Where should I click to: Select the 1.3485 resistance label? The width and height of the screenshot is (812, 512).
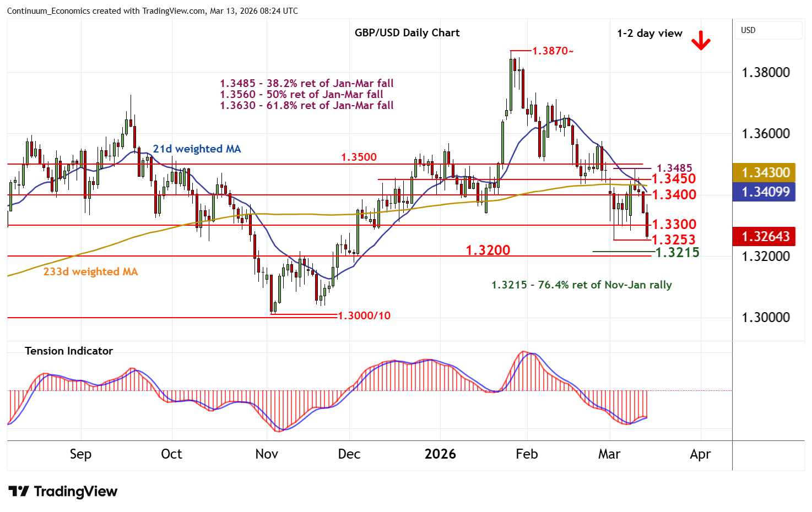click(674, 168)
